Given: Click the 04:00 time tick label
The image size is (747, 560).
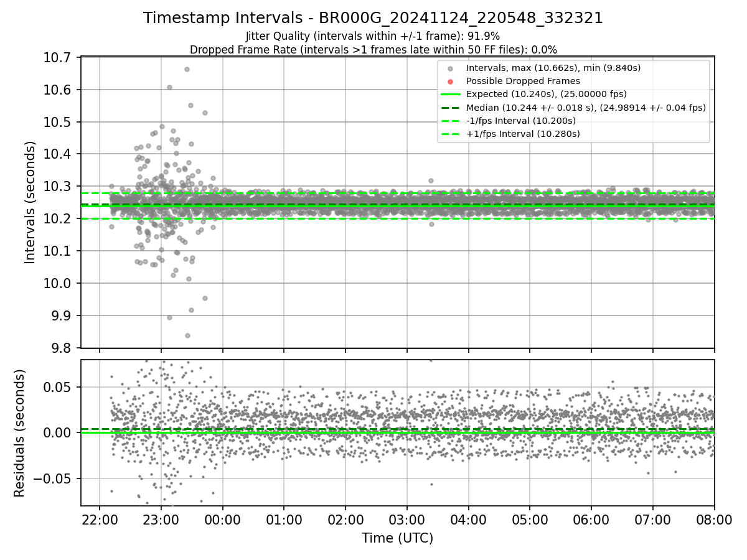Looking at the screenshot, I should tap(468, 519).
